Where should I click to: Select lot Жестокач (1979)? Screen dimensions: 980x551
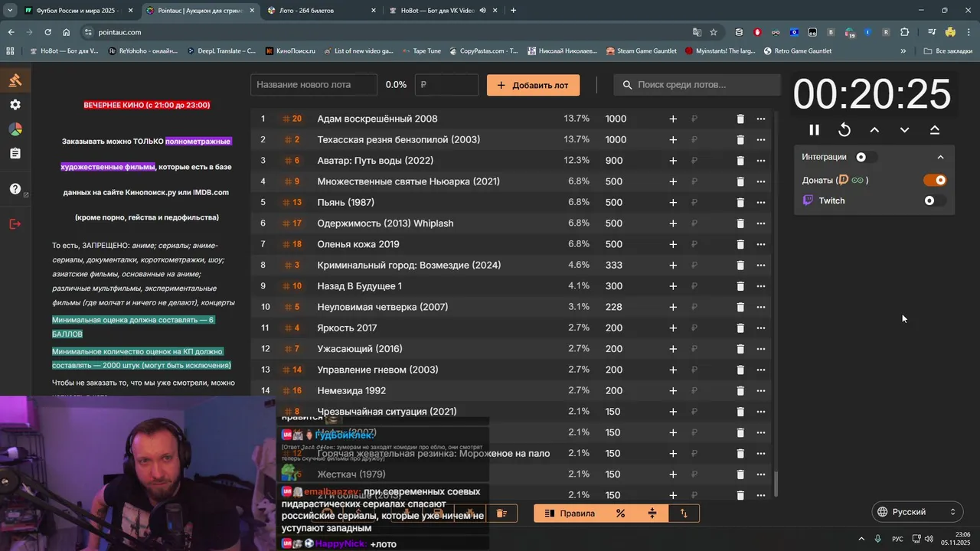351,474
